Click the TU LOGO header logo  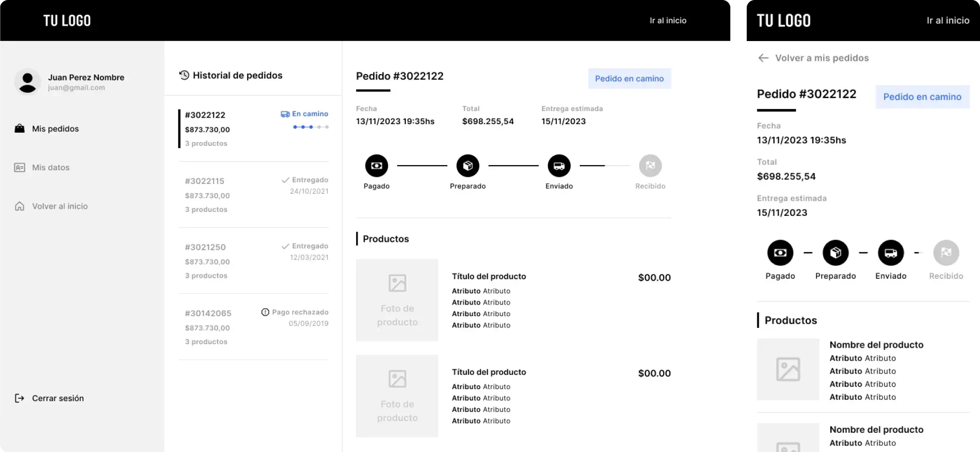tap(67, 21)
